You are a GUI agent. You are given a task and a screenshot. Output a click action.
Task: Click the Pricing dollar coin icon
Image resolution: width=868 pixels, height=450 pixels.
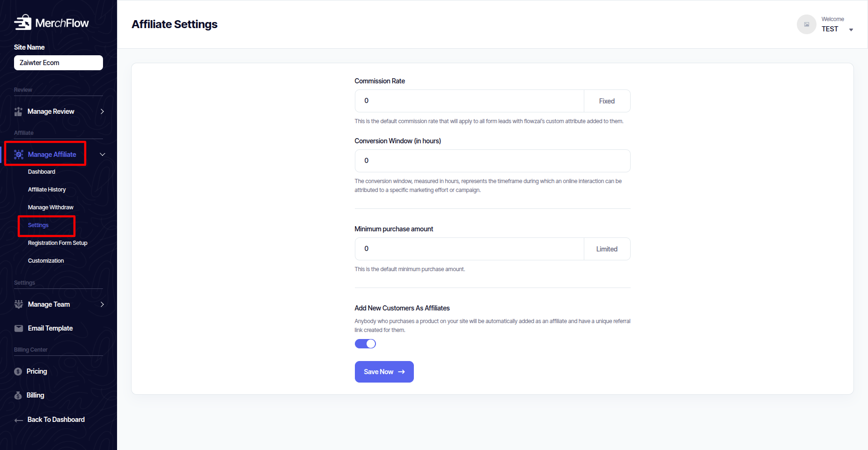pos(18,371)
